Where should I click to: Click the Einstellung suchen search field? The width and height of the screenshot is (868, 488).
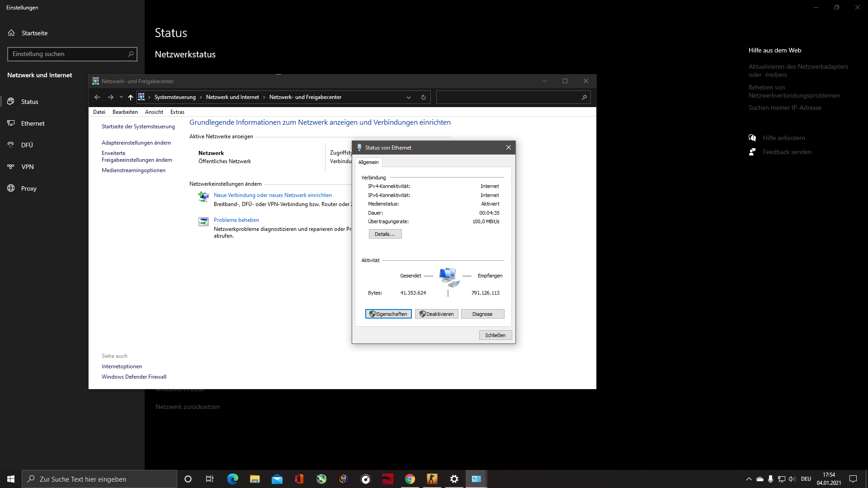point(72,54)
